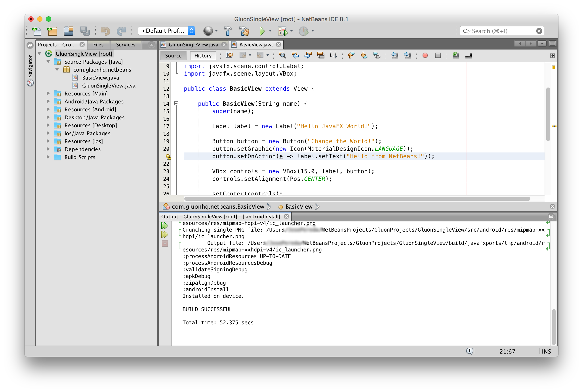This screenshot has height=392, width=583.
Task: Close the Output androidInstall tab
Action: click(x=286, y=217)
